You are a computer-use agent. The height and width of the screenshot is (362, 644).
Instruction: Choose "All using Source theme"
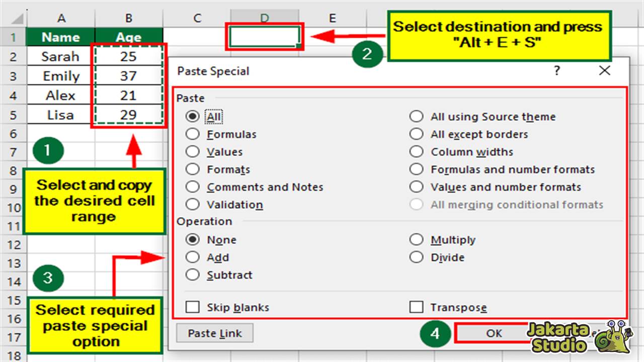click(416, 116)
